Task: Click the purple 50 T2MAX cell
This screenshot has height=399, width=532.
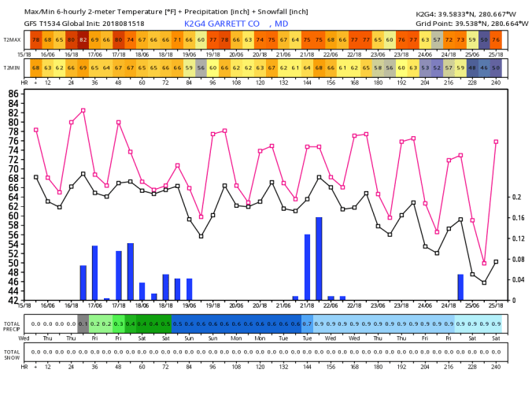Action: click(484, 39)
